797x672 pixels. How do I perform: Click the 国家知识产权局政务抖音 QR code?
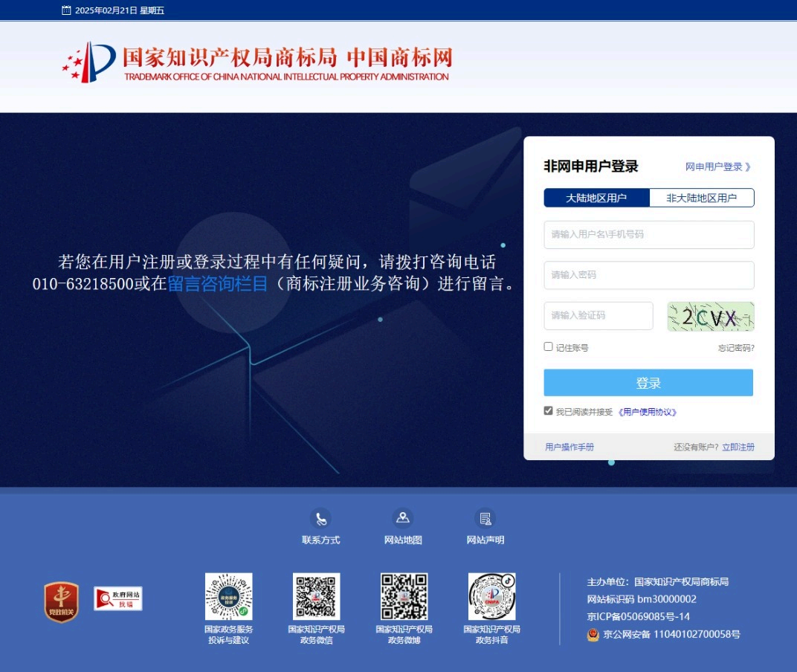(x=492, y=596)
